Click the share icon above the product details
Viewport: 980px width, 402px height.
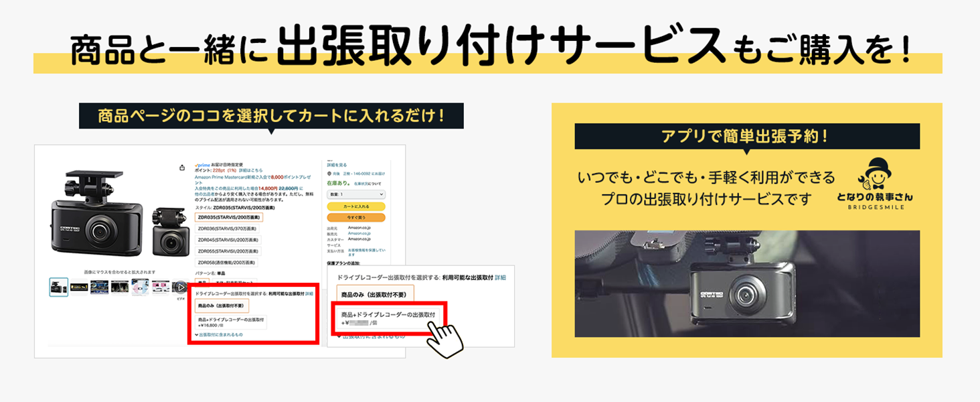pos(182,167)
